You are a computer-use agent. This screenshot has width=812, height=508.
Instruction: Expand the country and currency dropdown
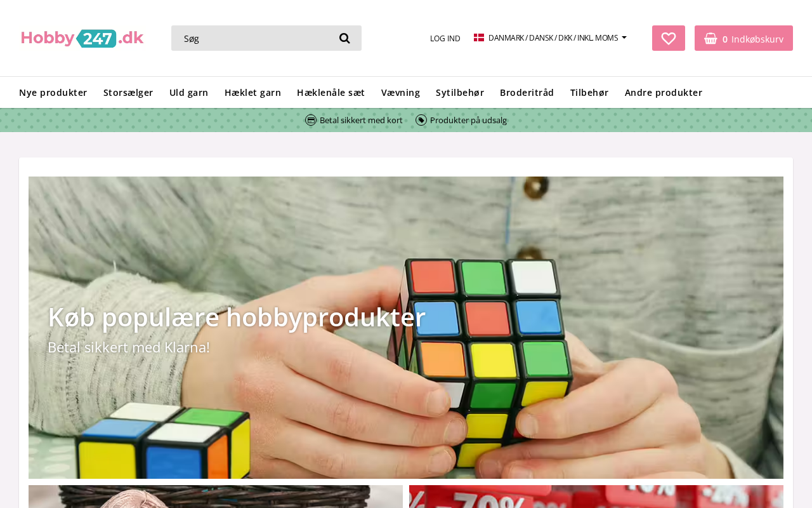click(x=550, y=37)
